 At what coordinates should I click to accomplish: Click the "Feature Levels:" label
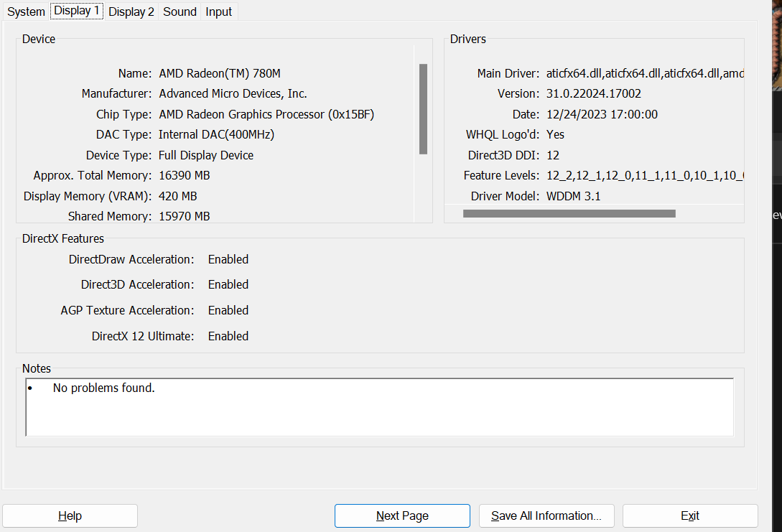tap(502, 175)
